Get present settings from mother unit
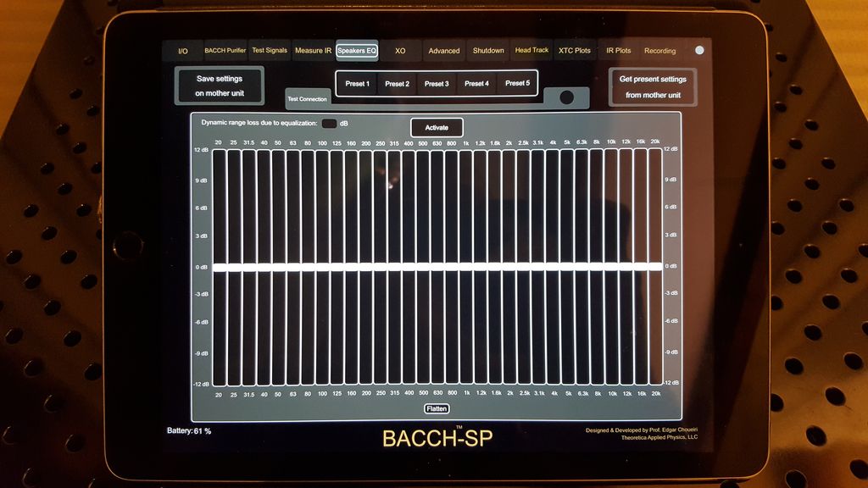 653,87
